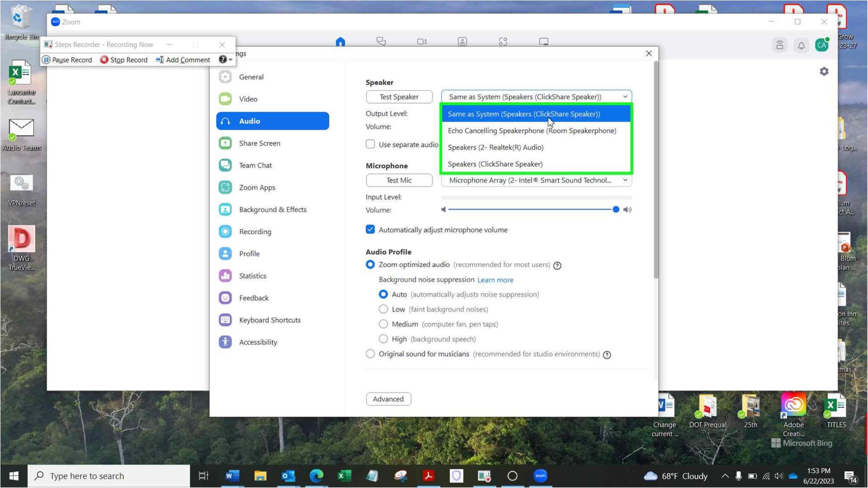Screen dimensions: 868x488
Task: Select Share Screen settings category
Action: 273,143
